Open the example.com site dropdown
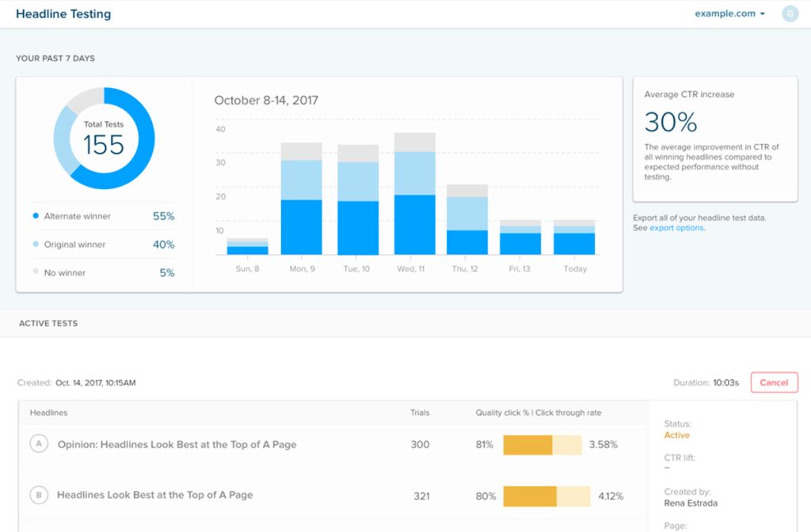Image resolution: width=811 pixels, height=532 pixels. [x=729, y=13]
